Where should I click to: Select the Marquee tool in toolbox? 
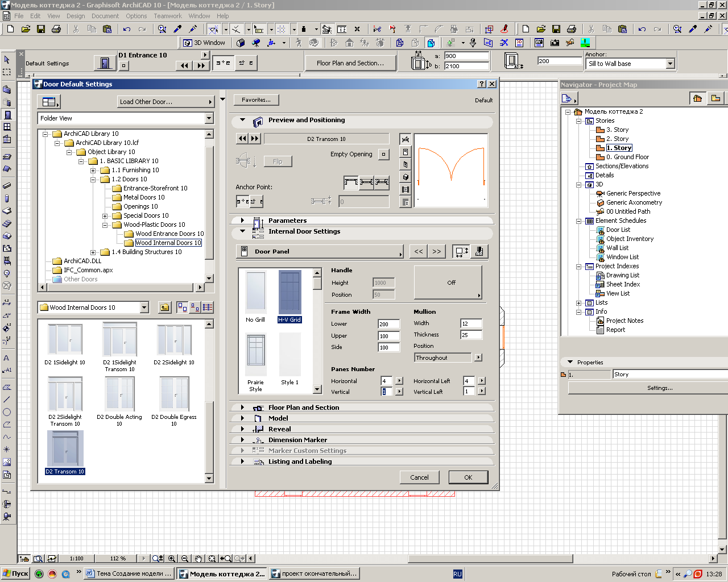[7, 72]
